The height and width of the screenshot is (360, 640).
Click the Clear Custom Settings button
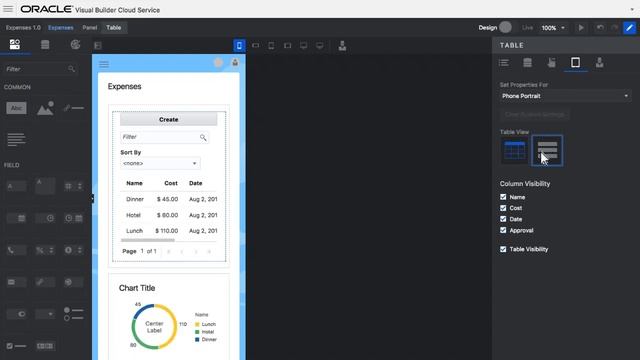[x=535, y=115]
